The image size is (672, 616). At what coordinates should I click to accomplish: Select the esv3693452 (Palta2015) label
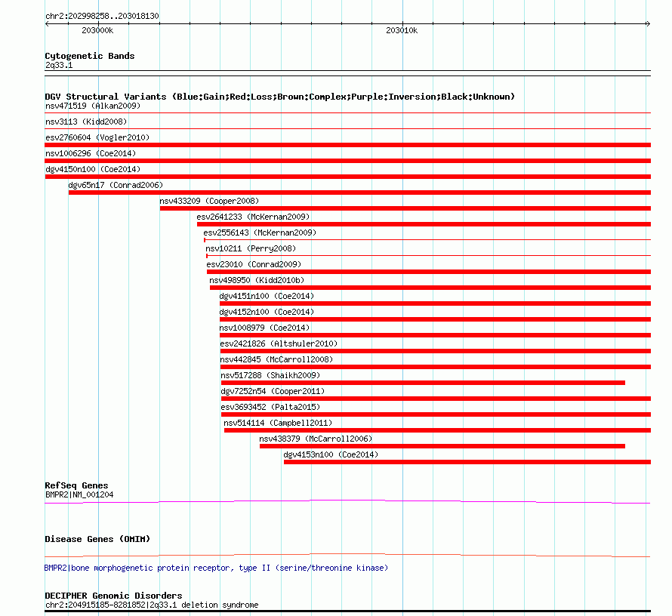coord(270,407)
